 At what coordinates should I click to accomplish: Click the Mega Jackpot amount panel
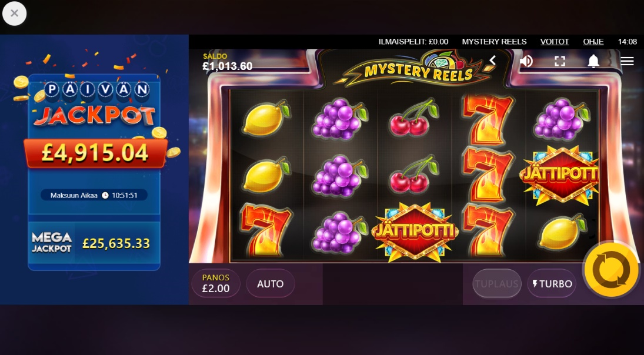(94, 243)
